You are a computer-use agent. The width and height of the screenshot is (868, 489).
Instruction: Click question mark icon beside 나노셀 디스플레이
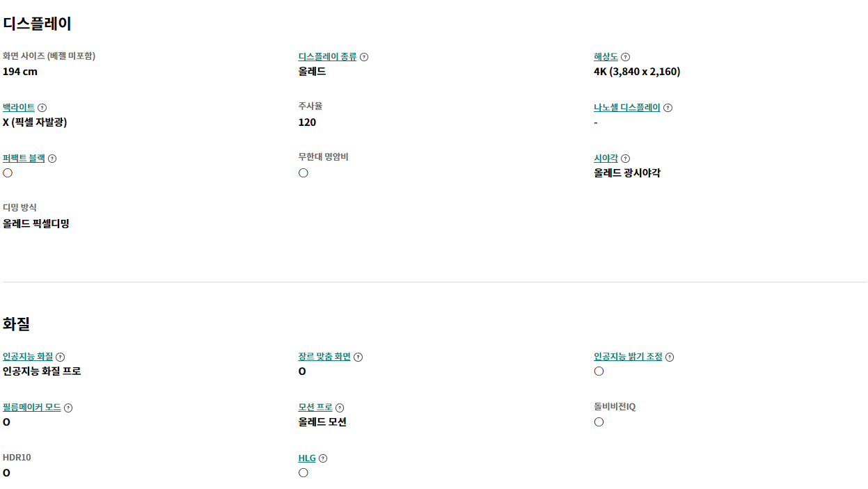tap(668, 108)
